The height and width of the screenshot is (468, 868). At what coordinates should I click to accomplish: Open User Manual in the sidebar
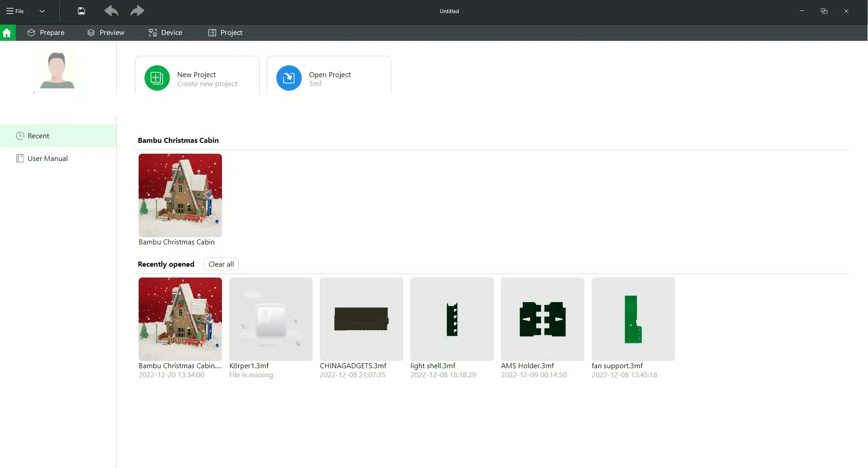(58, 158)
